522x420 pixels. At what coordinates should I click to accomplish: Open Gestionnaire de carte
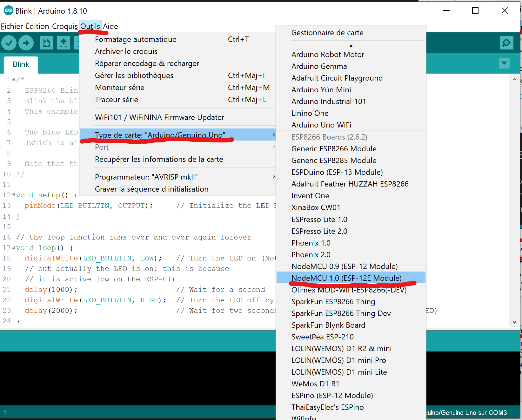pyautogui.click(x=351, y=33)
